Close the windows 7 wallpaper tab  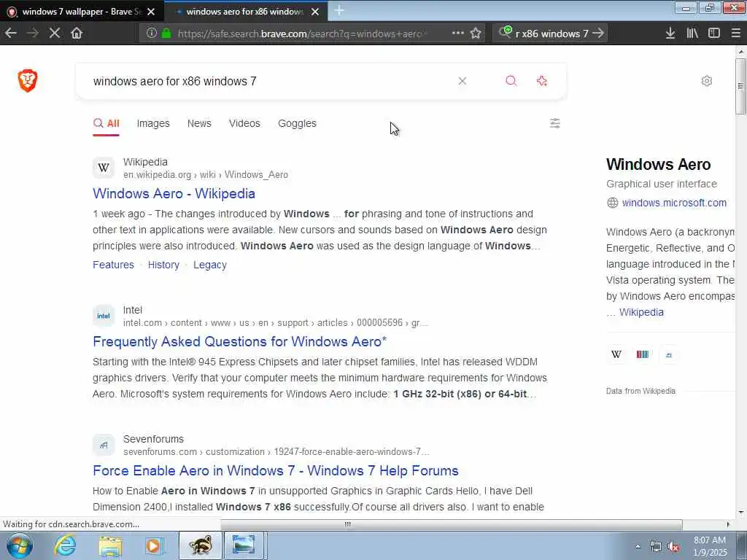[x=151, y=12]
